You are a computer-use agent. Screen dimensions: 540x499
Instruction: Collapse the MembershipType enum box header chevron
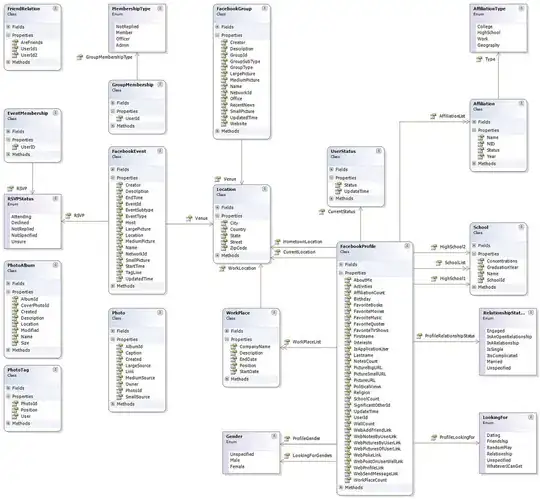click(160, 9)
